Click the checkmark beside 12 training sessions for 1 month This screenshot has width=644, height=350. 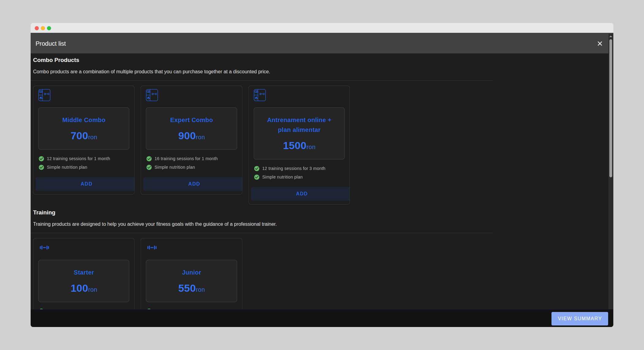(41, 159)
